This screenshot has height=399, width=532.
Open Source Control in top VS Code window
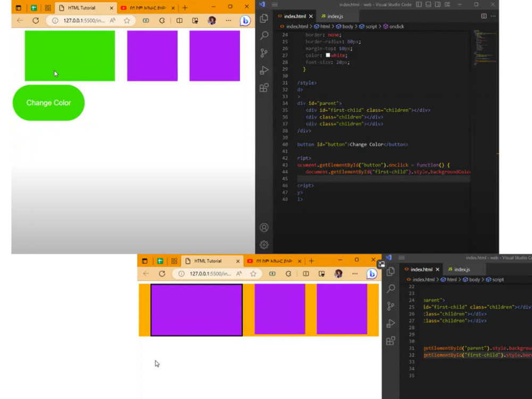264,53
